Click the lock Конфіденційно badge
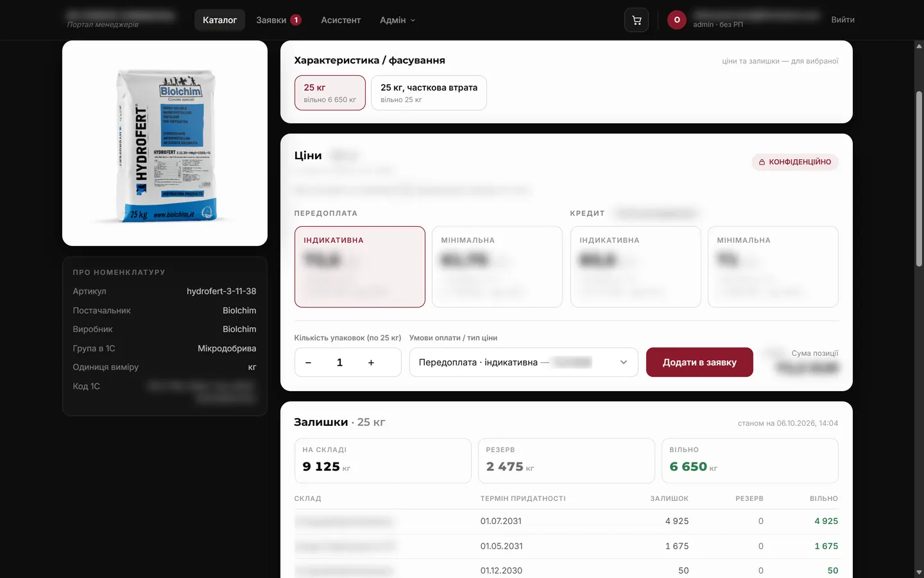This screenshot has height=578, width=924. [795, 162]
